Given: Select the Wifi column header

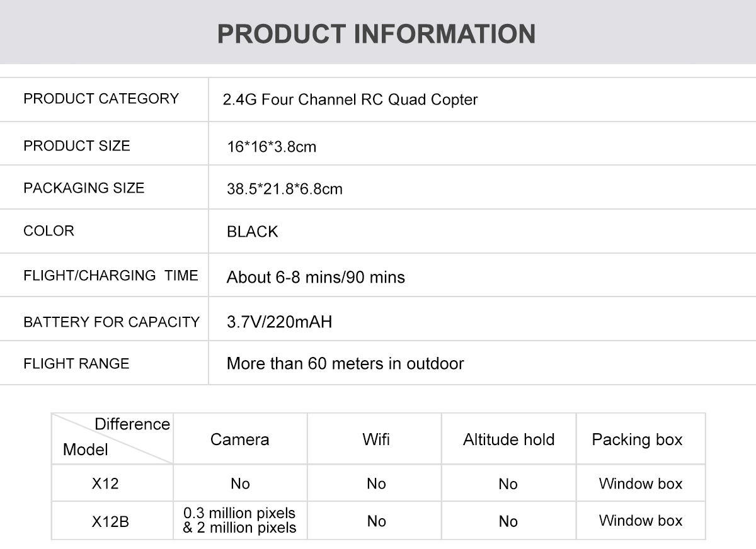Looking at the screenshot, I should click(x=376, y=439).
